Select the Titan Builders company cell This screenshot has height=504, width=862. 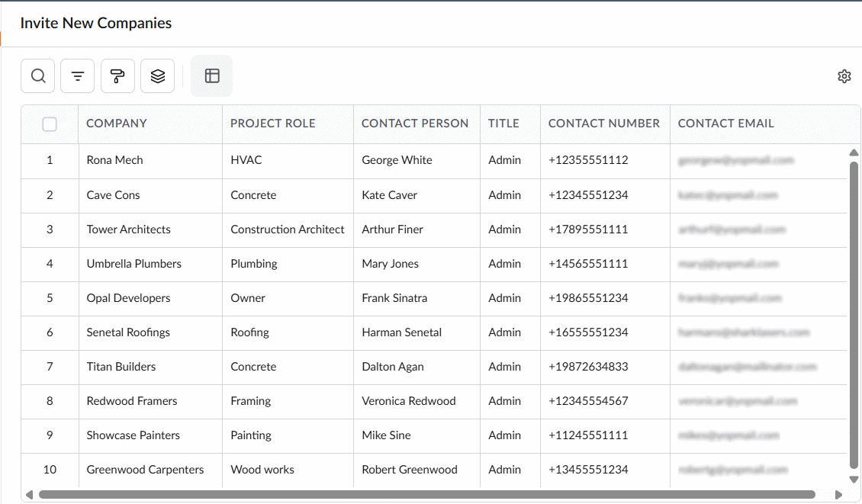(150, 368)
